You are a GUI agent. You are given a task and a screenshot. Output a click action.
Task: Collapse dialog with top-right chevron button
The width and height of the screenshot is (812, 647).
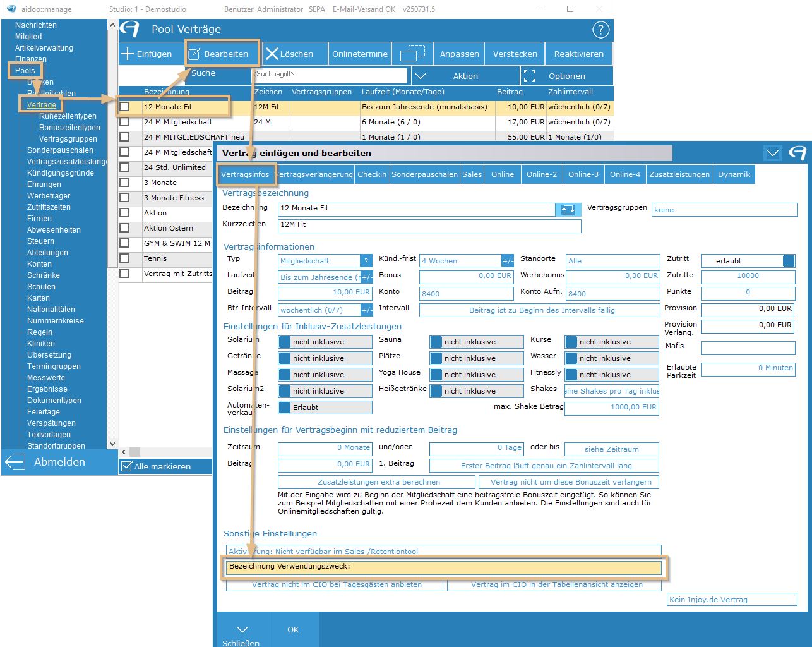click(772, 153)
